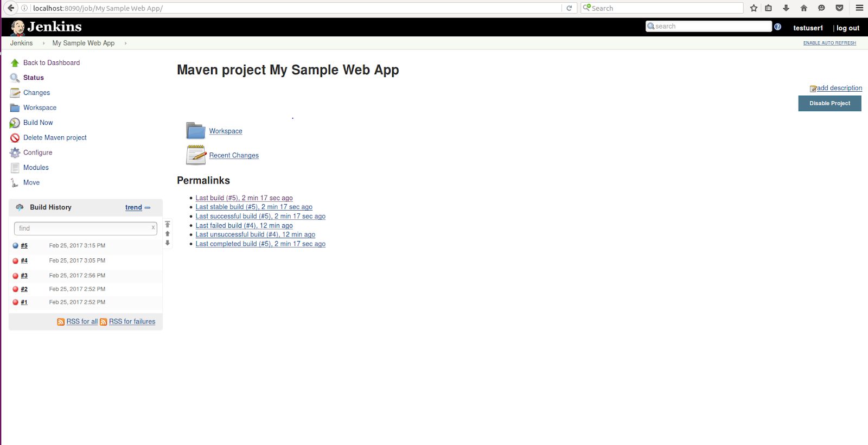Click the search help question mark icon
The width and height of the screenshot is (868, 445).
777,27
